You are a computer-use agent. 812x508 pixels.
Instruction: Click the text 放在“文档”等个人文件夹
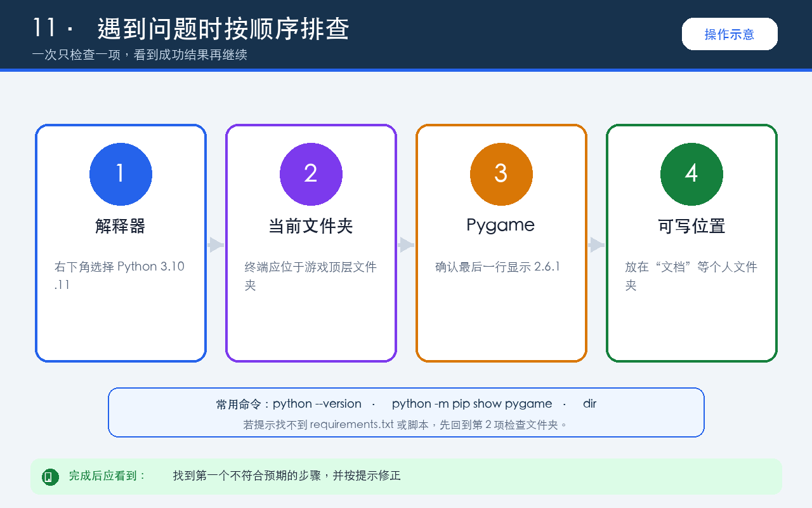pyautogui.click(x=691, y=276)
